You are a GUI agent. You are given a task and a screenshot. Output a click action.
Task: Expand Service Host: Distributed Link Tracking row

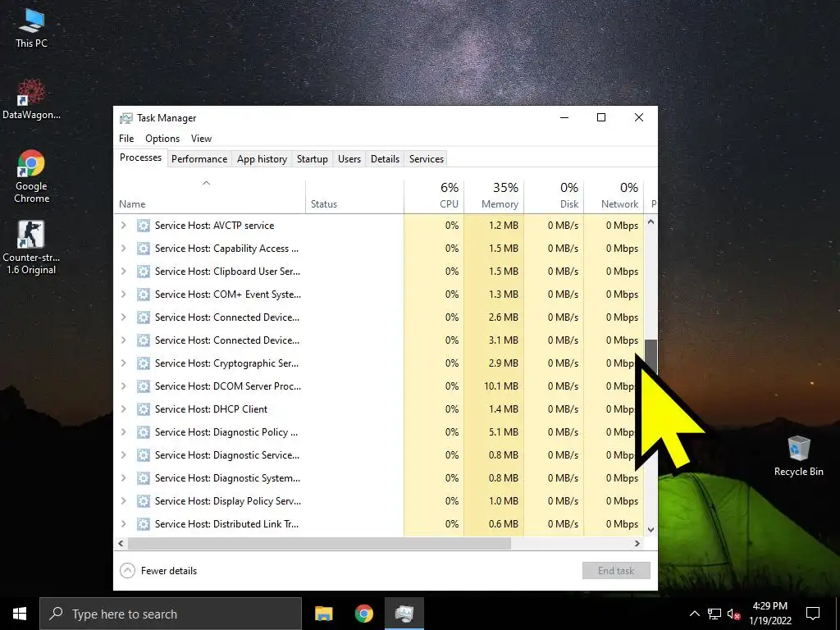[123, 524]
